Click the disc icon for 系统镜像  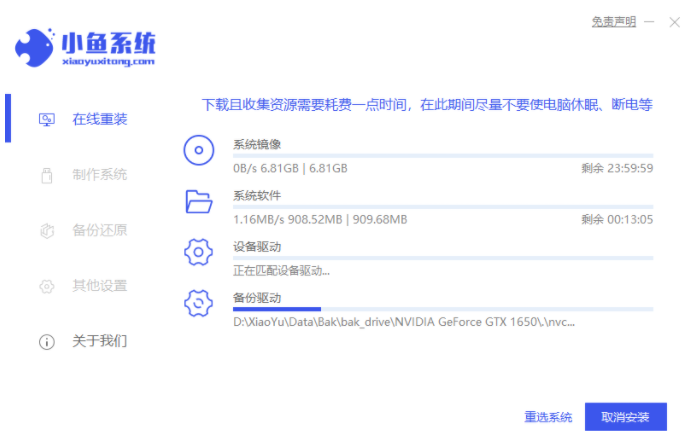(199, 151)
